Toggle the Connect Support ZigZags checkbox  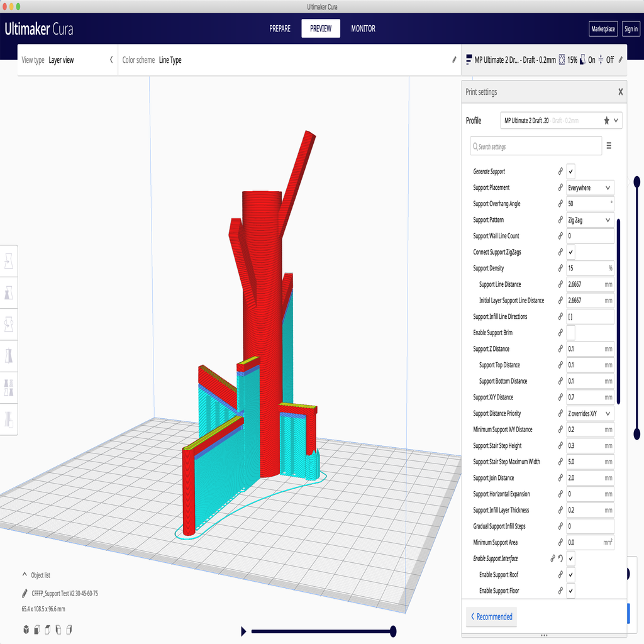(x=570, y=252)
